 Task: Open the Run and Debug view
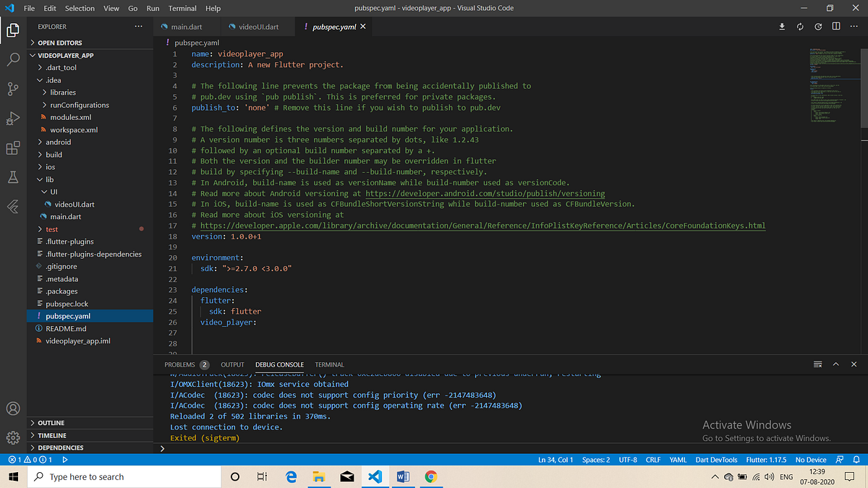pos(12,119)
